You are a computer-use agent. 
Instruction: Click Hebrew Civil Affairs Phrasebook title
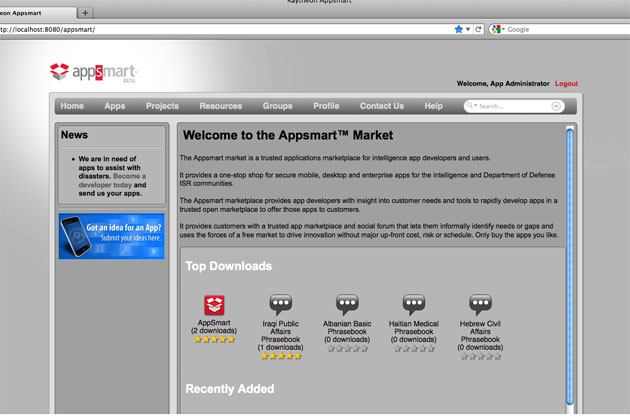(480, 331)
